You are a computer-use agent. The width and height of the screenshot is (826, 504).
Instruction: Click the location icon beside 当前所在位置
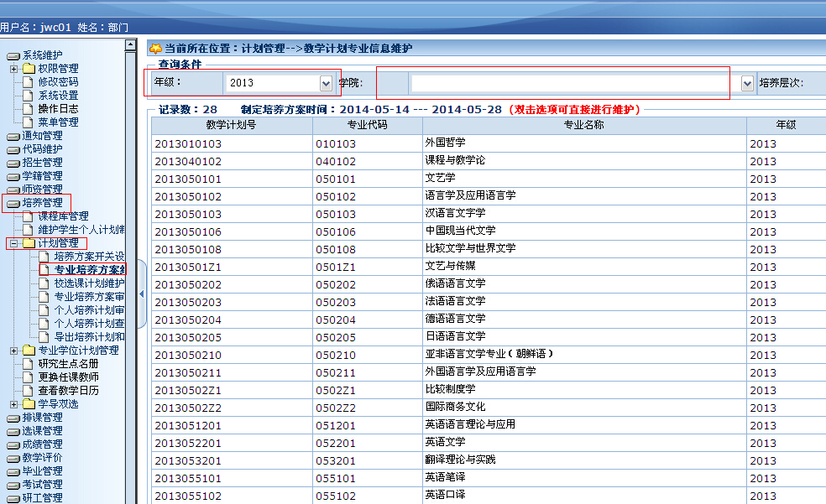[155, 49]
